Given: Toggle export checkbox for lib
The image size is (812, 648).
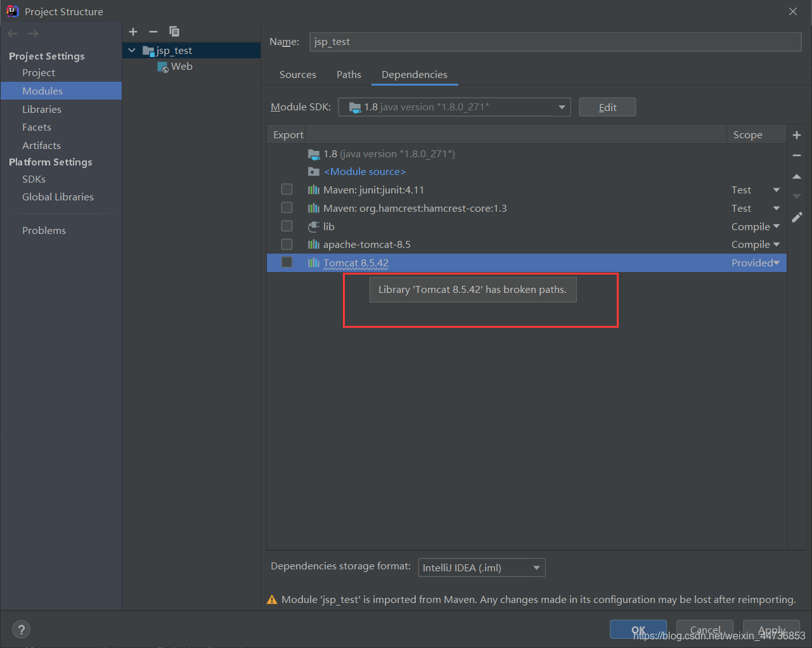Looking at the screenshot, I should pyautogui.click(x=287, y=226).
